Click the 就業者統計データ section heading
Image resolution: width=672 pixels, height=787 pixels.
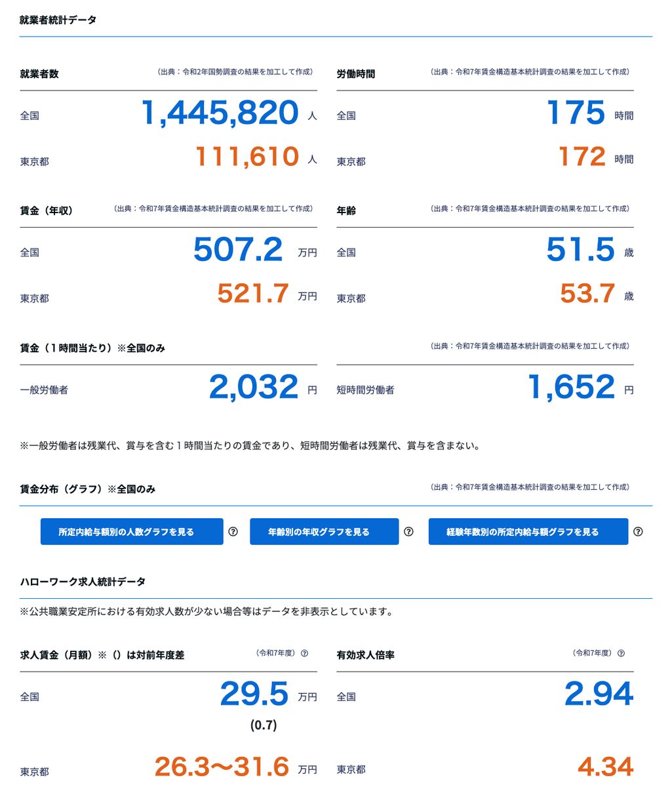[58, 20]
